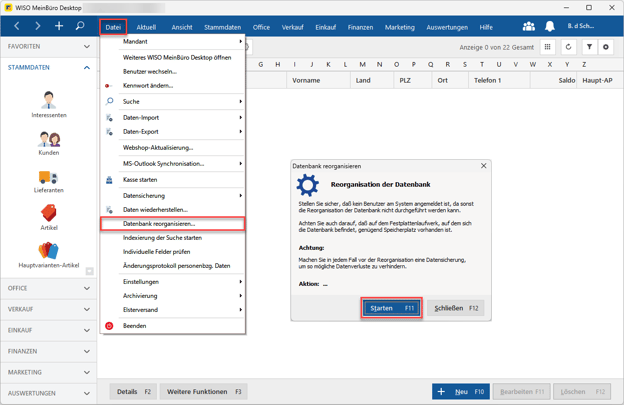Click the notification bell icon
The image size is (624, 405).
pyautogui.click(x=549, y=27)
